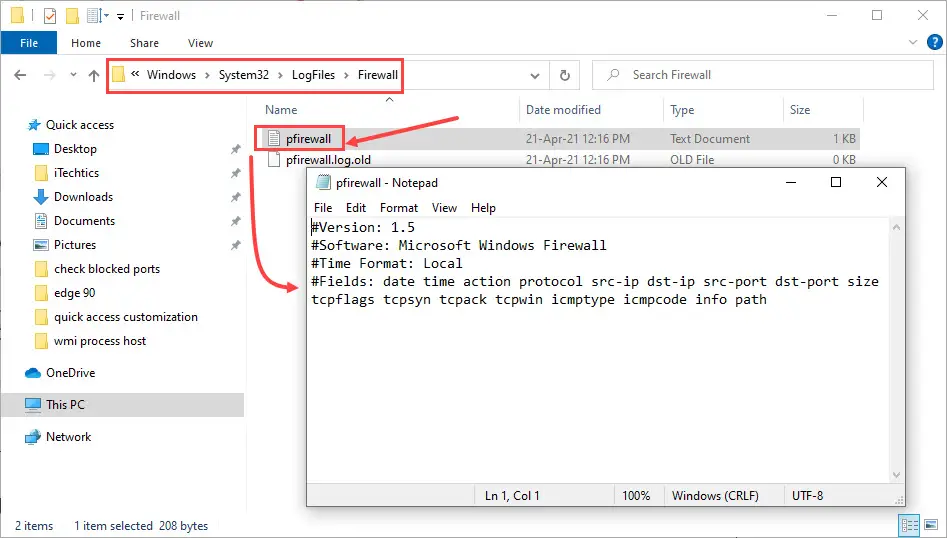Sort by the Date modified column header
The width and height of the screenshot is (947, 538).
point(563,110)
